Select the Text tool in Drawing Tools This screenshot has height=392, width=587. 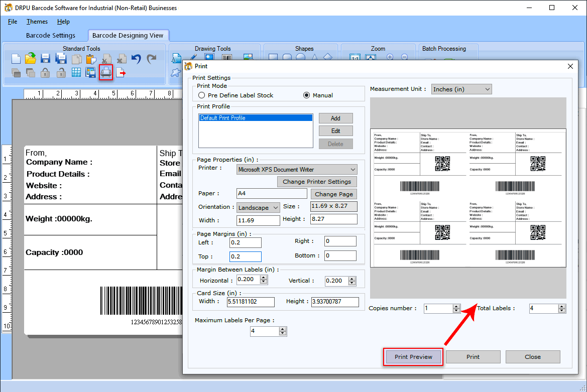click(176, 58)
